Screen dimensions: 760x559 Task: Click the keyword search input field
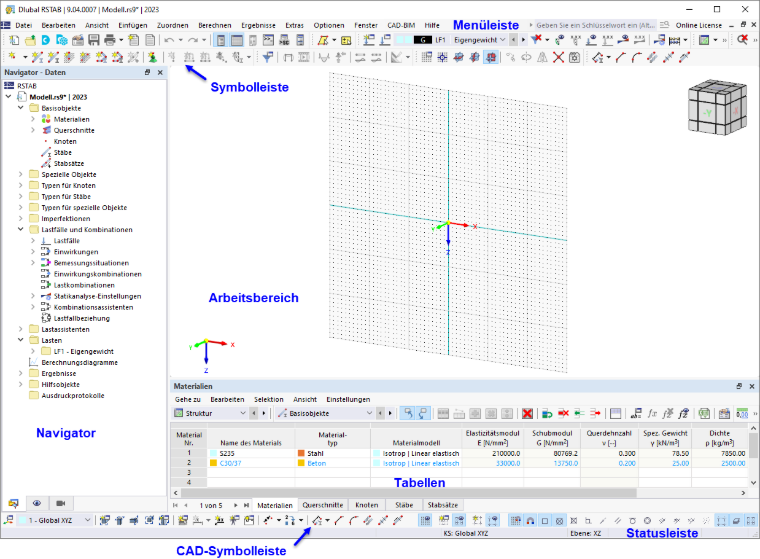point(596,25)
